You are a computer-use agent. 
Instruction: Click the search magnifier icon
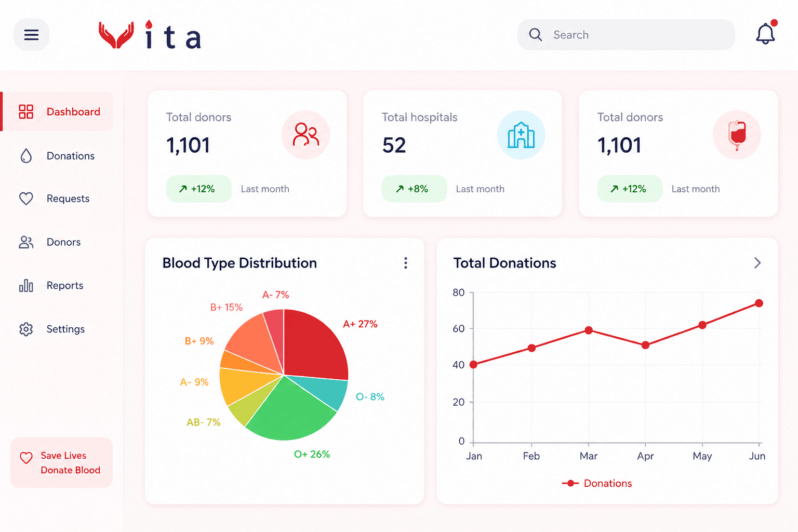pos(535,35)
